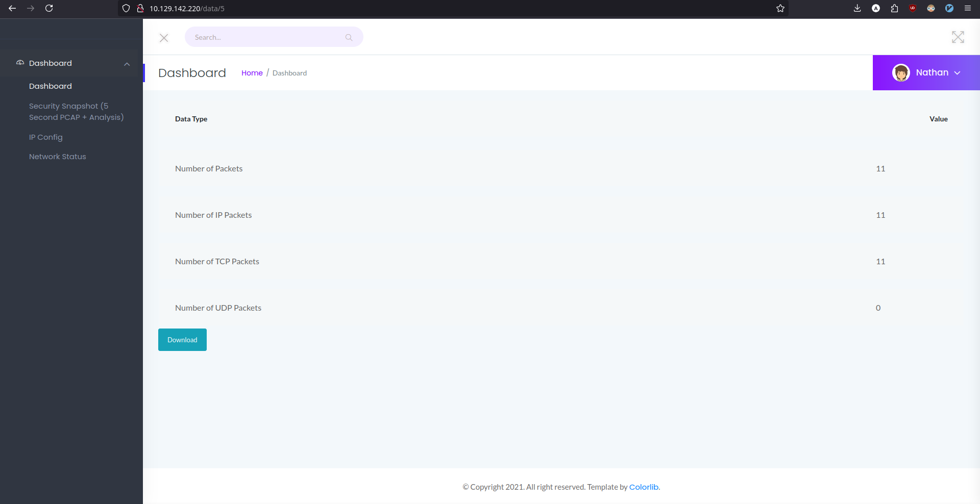Screen dimensions: 980x504
Task: Click the UDP packets value 0
Action: [x=878, y=308]
